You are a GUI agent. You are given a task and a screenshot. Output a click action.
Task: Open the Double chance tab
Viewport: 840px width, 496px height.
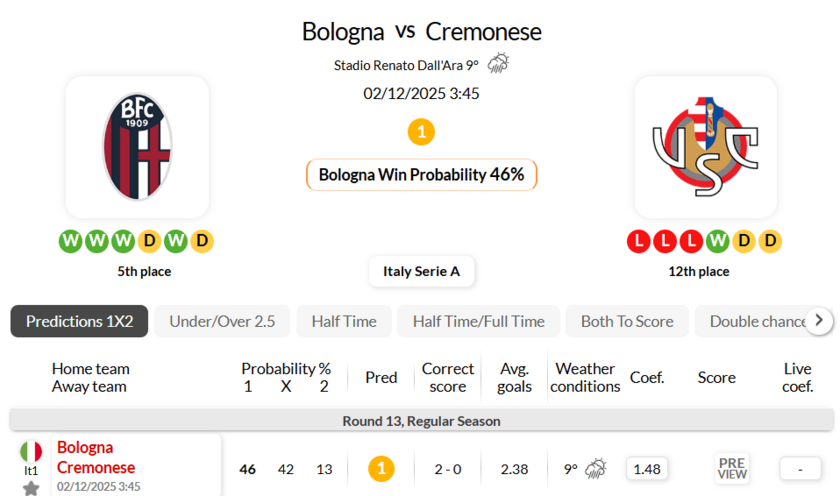[755, 321]
